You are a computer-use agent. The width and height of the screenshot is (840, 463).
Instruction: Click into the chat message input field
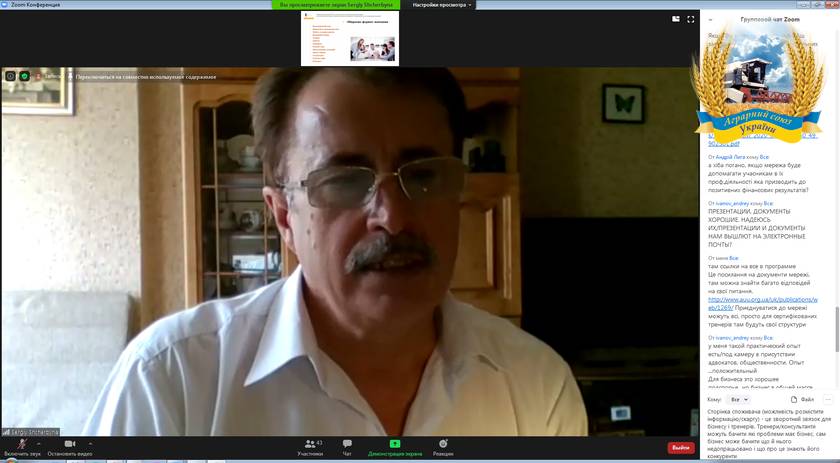[769, 434]
